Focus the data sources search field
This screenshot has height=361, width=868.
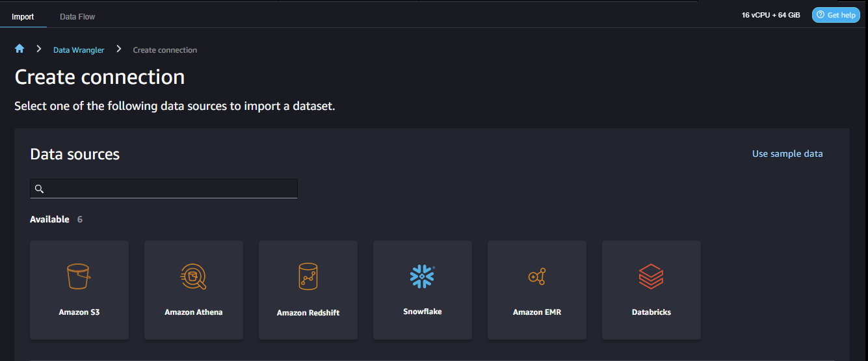tap(164, 189)
